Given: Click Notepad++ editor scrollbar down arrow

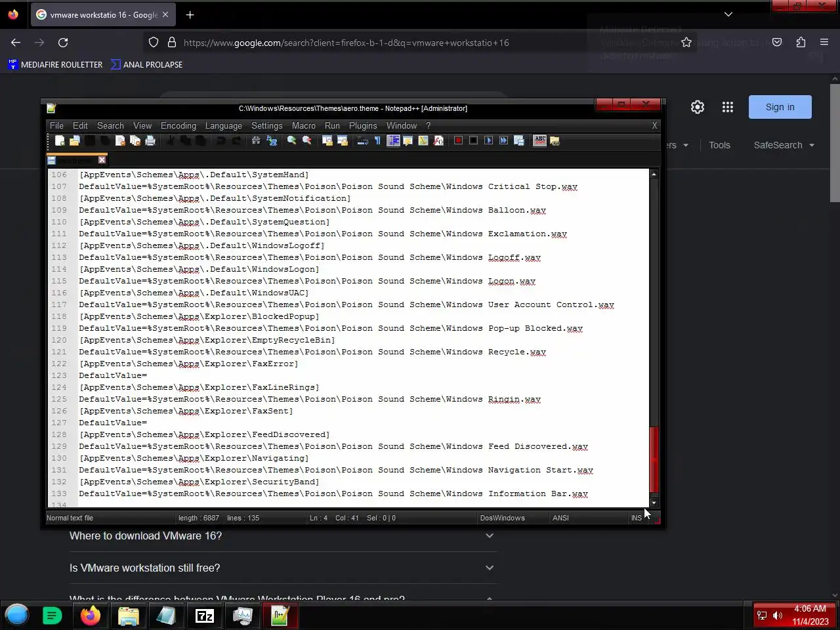Looking at the screenshot, I should click(x=654, y=503).
